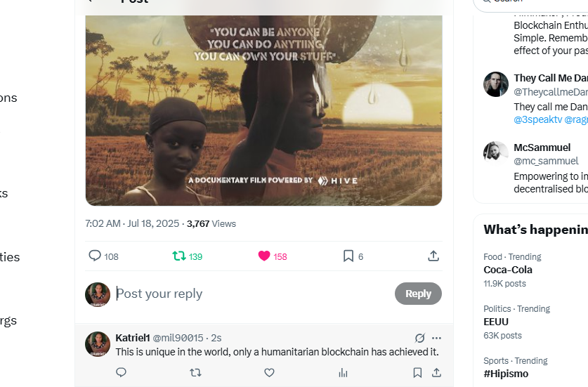
Task: Open the three-dot menu on Katriel1's reply
Action: click(436, 338)
